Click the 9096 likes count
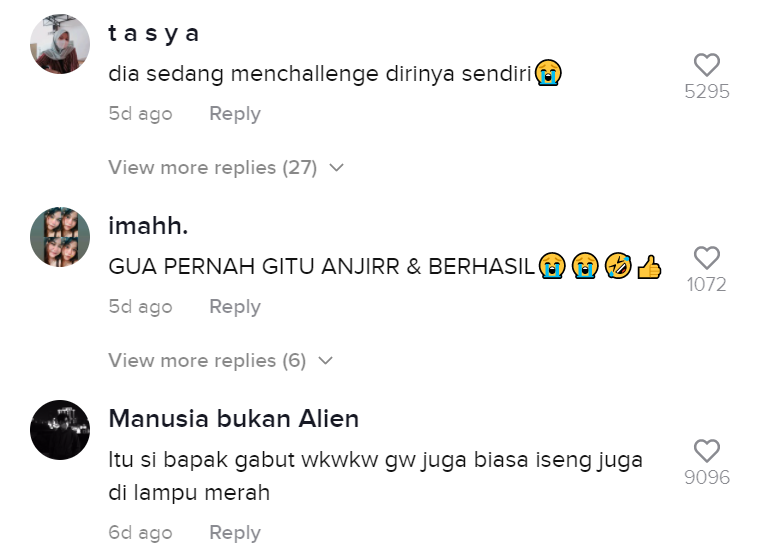Screen dimensions: 769x549 pos(707,477)
